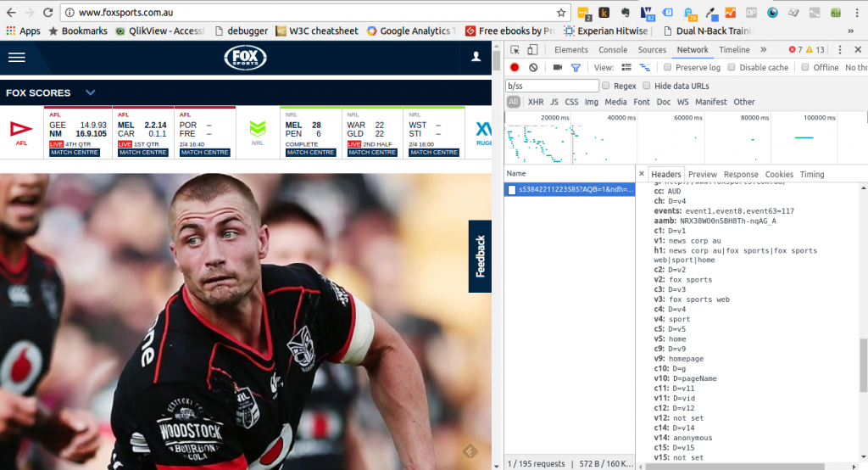Switch to large request rows view

point(626,67)
